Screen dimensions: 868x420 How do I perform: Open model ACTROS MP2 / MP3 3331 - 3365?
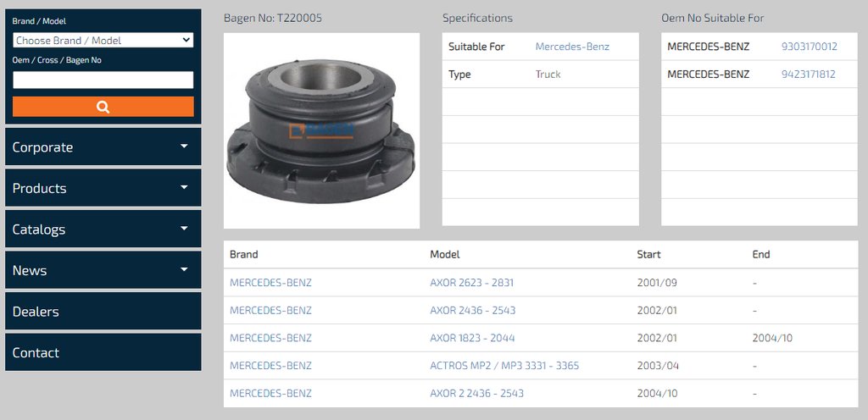(x=504, y=366)
